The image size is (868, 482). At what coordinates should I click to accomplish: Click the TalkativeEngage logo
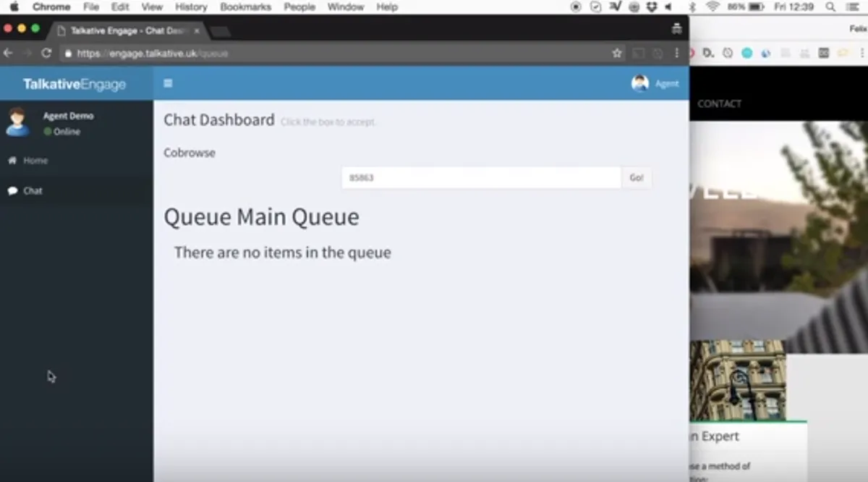(75, 84)
